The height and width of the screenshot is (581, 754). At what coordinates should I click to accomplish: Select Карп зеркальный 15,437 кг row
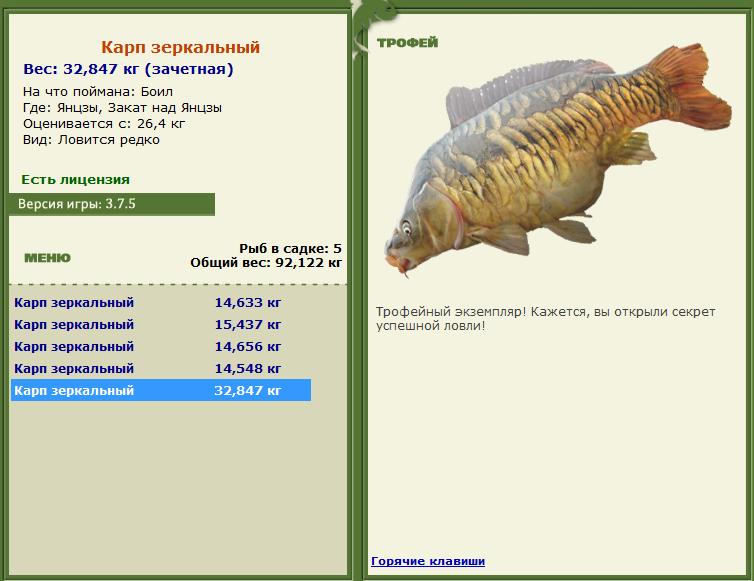tap(161, 325)
